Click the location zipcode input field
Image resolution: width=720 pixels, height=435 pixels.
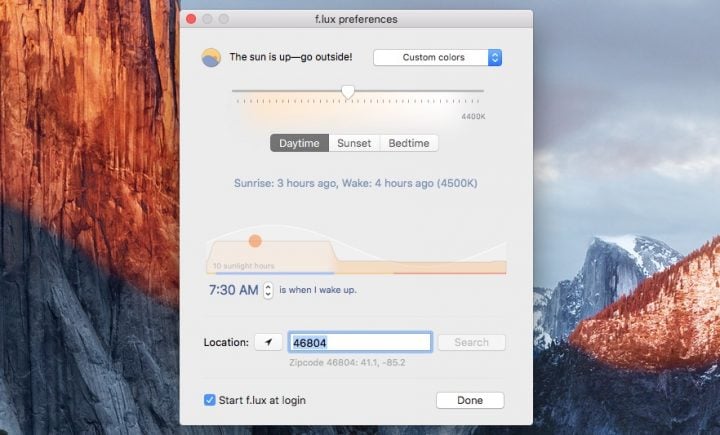pyautogui.click(x=360, y=342)
